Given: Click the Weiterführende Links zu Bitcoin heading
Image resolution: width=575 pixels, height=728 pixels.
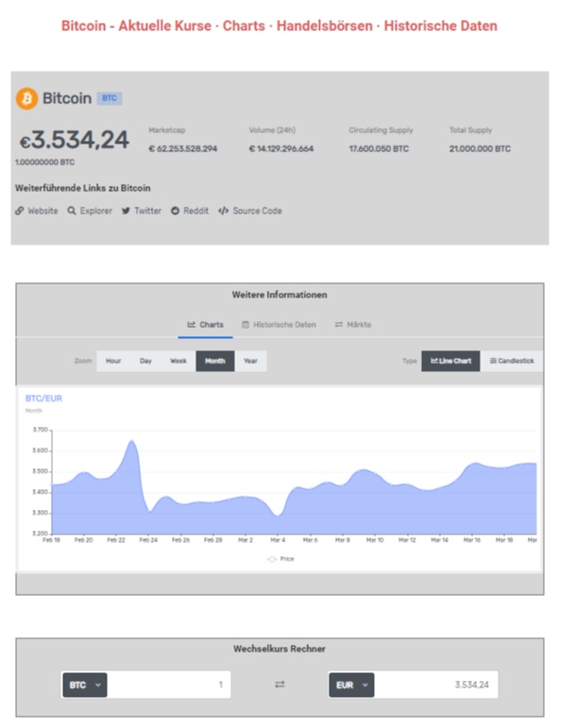Looking at the screenshot, I should click(82, 188).
